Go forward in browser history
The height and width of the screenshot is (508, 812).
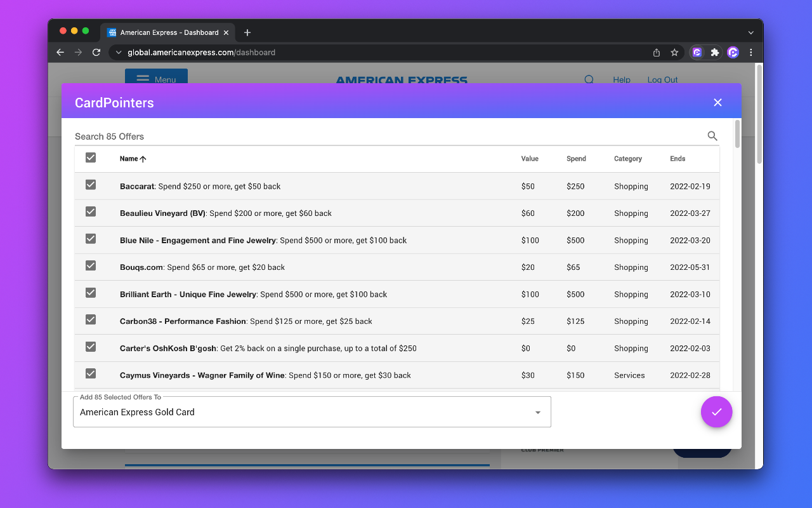tap(78, 53)
